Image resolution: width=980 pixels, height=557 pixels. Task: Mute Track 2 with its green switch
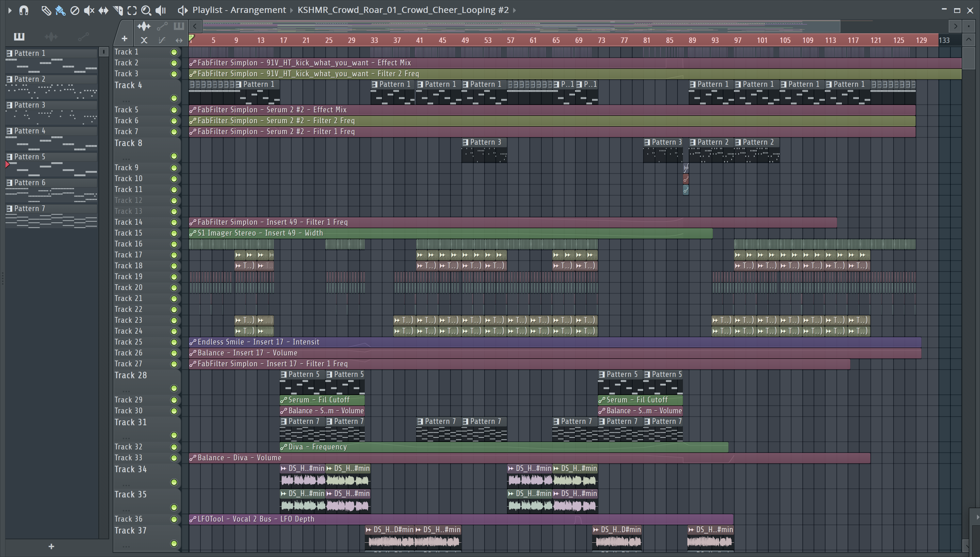click(174, 63)
